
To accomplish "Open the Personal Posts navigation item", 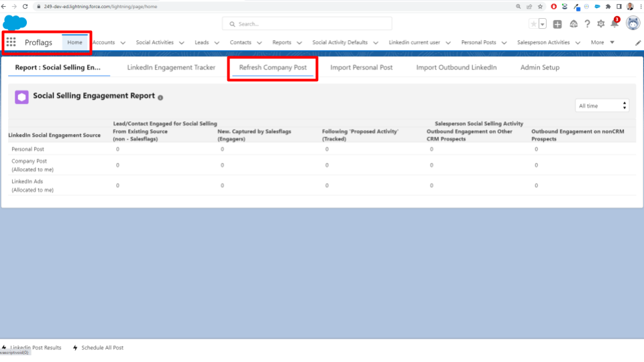I will [x=478, y=42].
